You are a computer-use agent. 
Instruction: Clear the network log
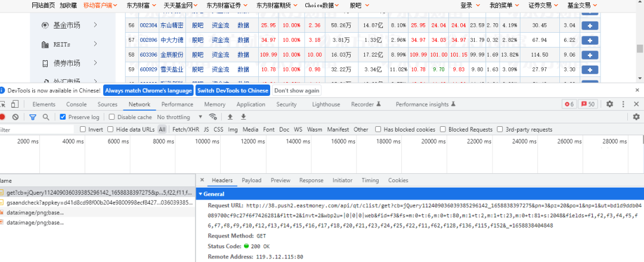[15, 117]
